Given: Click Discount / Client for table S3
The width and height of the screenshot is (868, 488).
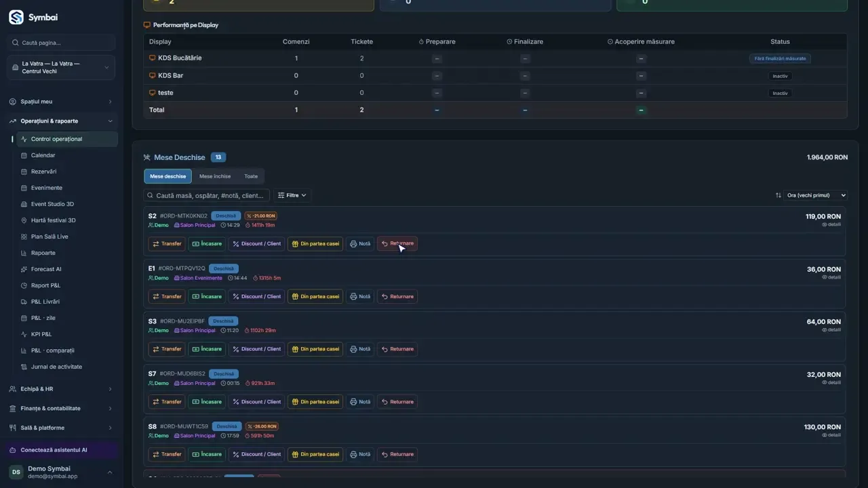Looking at the screenshot, I should [x=256, y=349].
